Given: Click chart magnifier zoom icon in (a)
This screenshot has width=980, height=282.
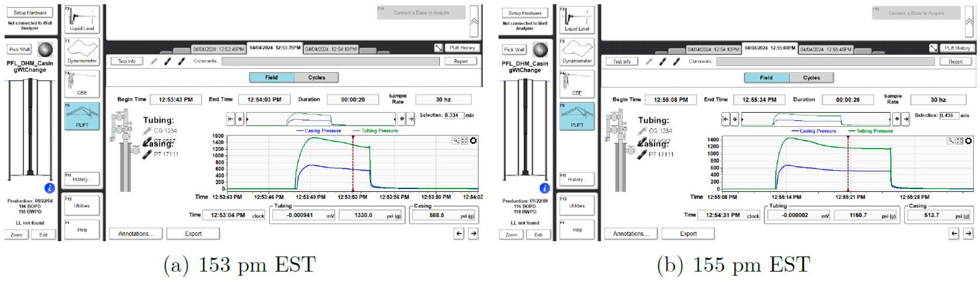Looking at the screenshot, I should pos(455,141).
